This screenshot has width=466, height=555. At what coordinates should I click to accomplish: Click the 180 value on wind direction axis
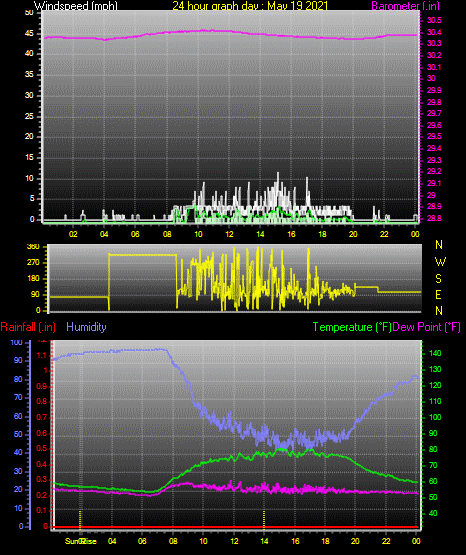click(x=33, y=279)
